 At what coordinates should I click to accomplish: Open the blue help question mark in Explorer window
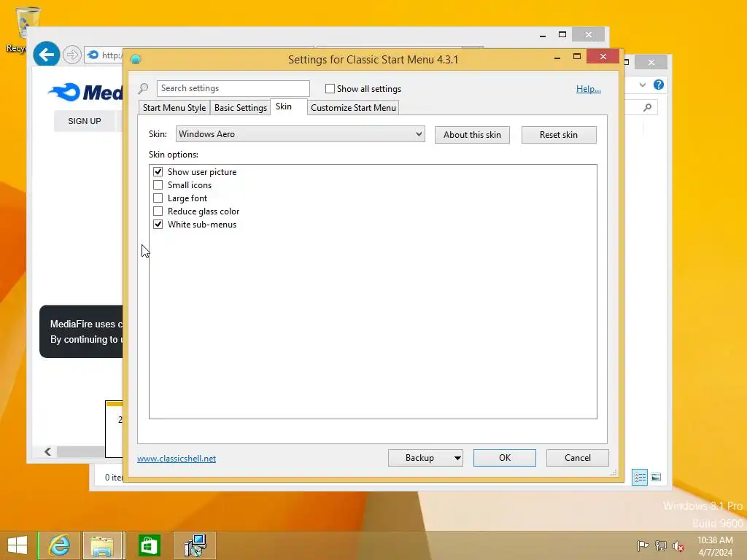coord(659,85)
